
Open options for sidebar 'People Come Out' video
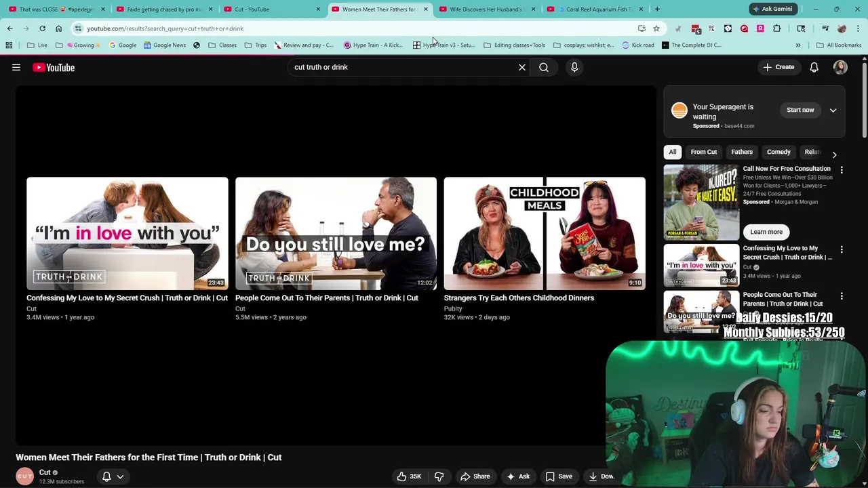842,296
